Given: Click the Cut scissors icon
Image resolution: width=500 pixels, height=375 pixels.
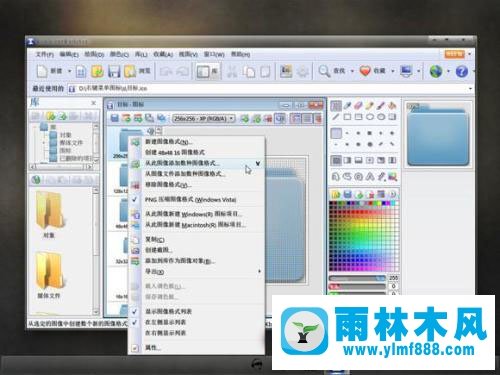Looking at the screenshot, I should [232, 71].
